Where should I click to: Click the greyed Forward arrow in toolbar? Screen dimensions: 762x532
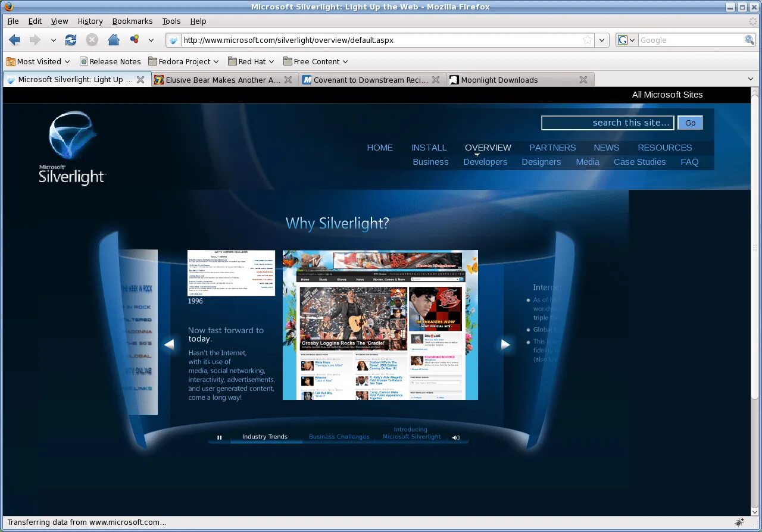pyautogui.click(x=35, y=40)
